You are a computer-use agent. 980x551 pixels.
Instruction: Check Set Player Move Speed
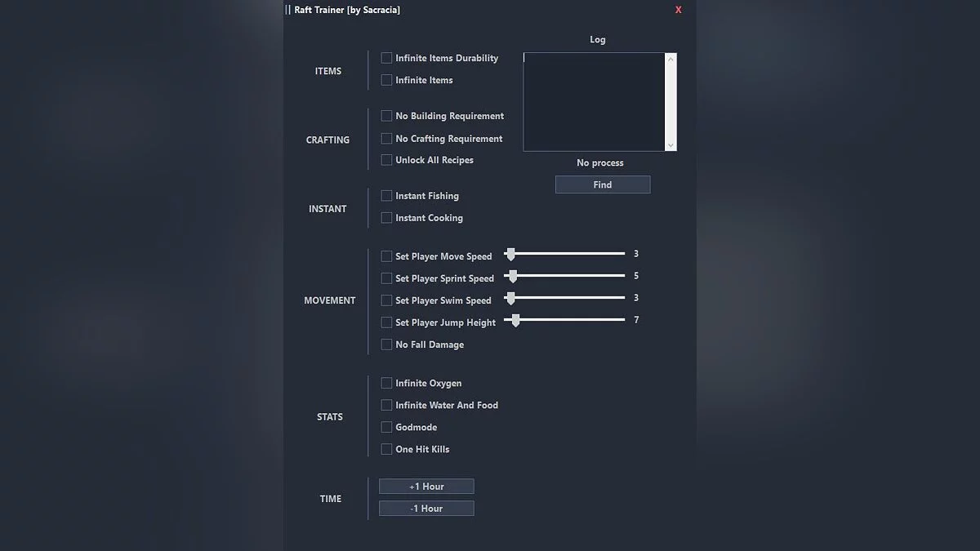(x=386, y=256)
